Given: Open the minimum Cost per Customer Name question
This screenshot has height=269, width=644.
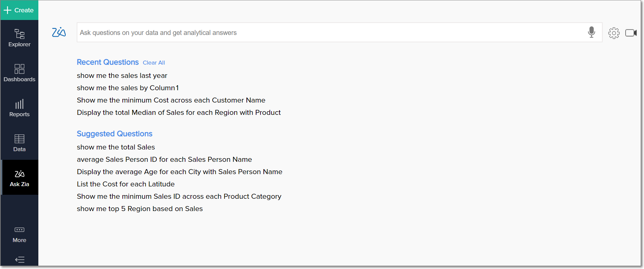Looking at the screenshot, I should [x=171, y=100].
